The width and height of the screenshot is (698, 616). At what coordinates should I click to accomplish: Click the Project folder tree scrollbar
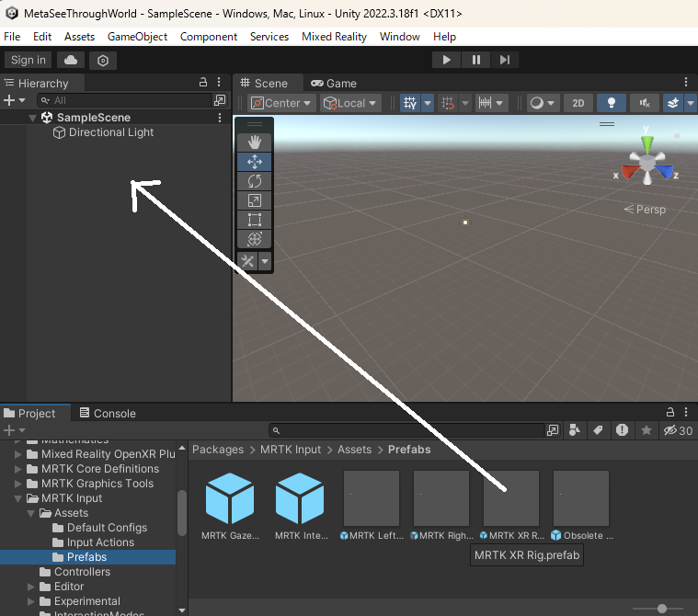pyautogui.click(x=181, y=513)
